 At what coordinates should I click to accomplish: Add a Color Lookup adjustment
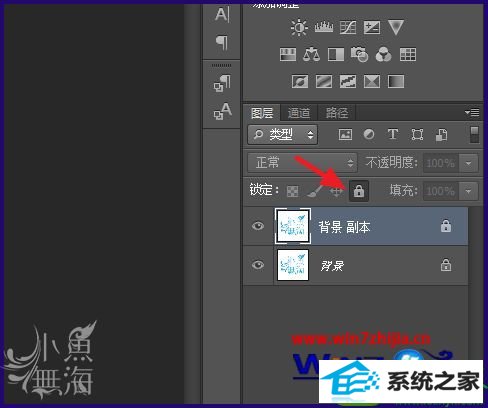click(x=408, y=54)
